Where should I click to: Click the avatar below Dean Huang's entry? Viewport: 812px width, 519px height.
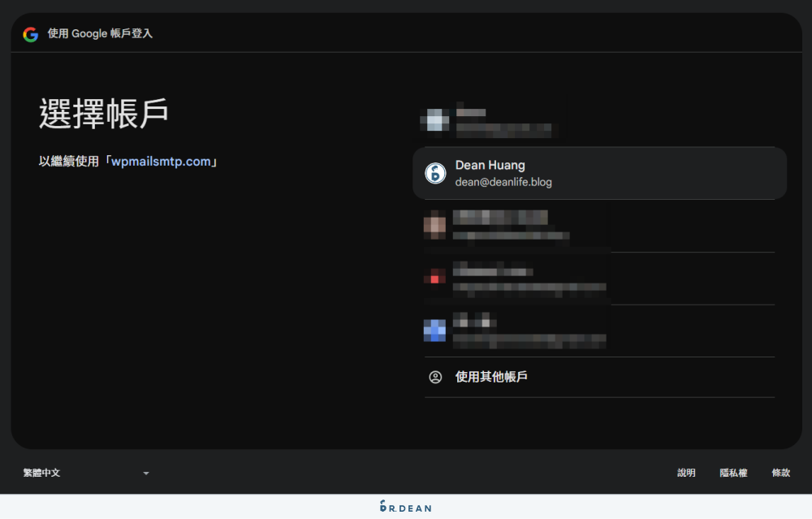tap(435, 225)
